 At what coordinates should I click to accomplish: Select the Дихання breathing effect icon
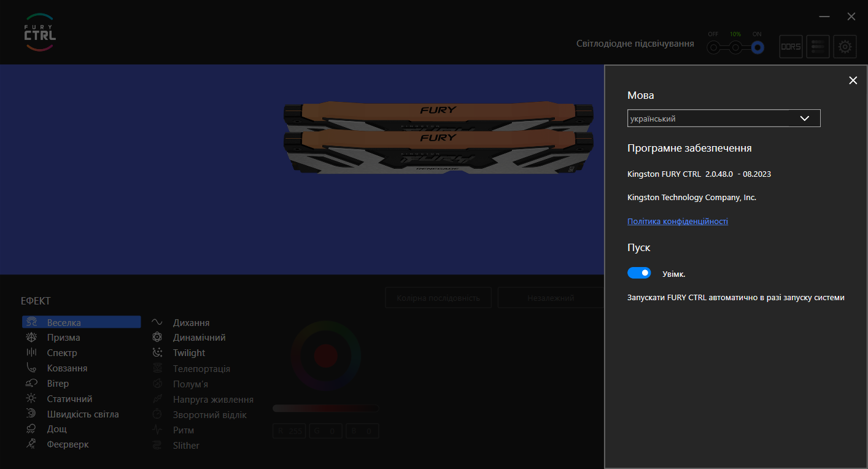[x=157, y=322]
